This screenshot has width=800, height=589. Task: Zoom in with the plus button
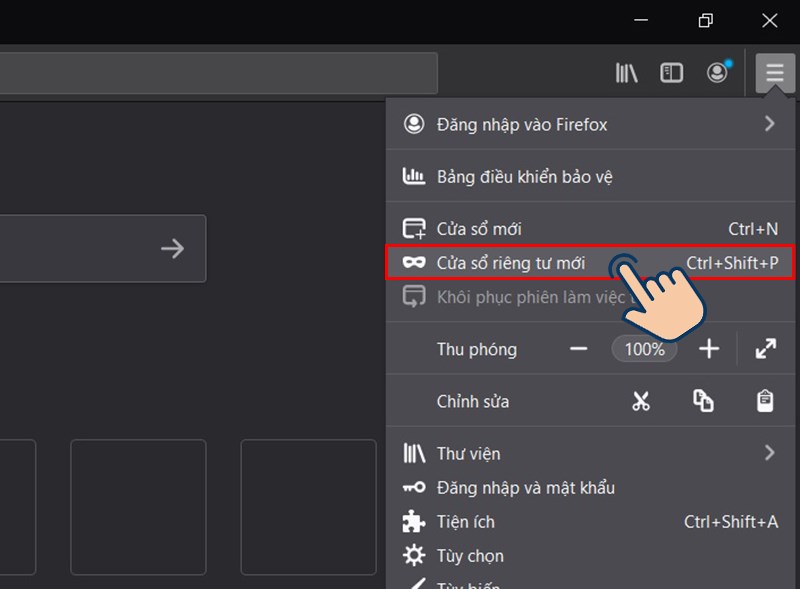coord(709,349)
